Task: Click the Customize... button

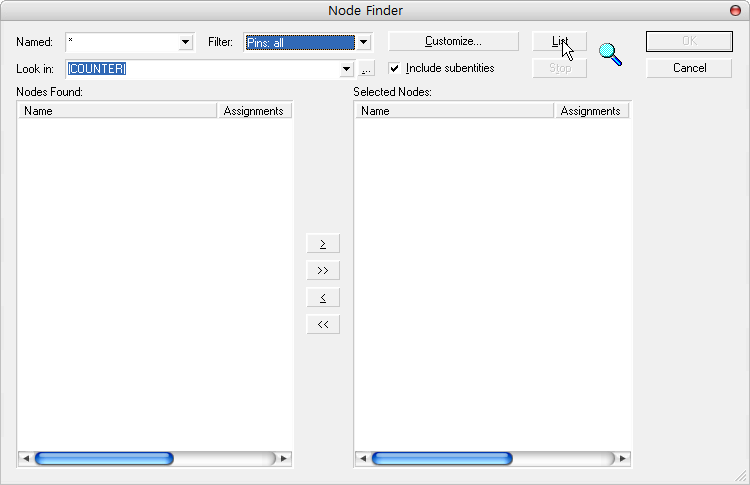Action: click(453, 42)
